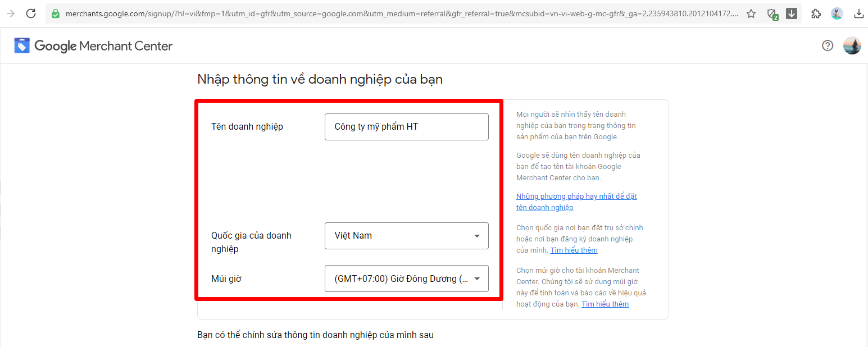Image resolution: width=868 pixels, height=347 pixels.
Task: Open the browser profile avatar in toolbar
Action: 837,13
